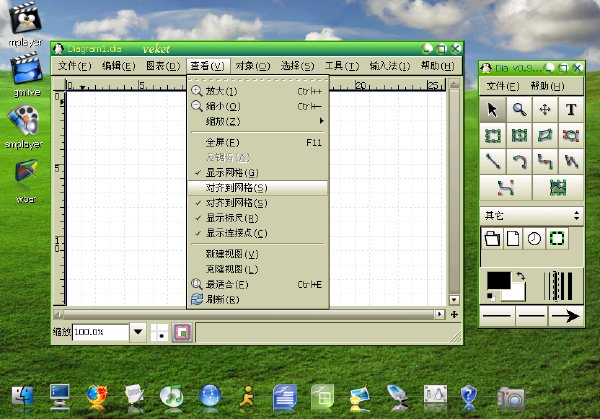Open the 缩放(Z) submenu arrow
The height and width of the screenshot is (419, 600).
tap(321, 121)
